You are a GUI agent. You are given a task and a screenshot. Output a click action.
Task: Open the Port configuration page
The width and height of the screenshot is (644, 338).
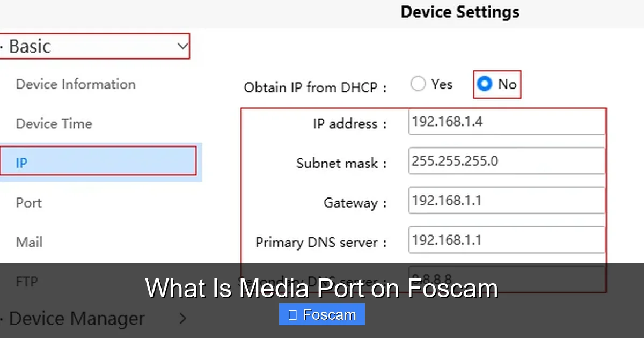28,202
